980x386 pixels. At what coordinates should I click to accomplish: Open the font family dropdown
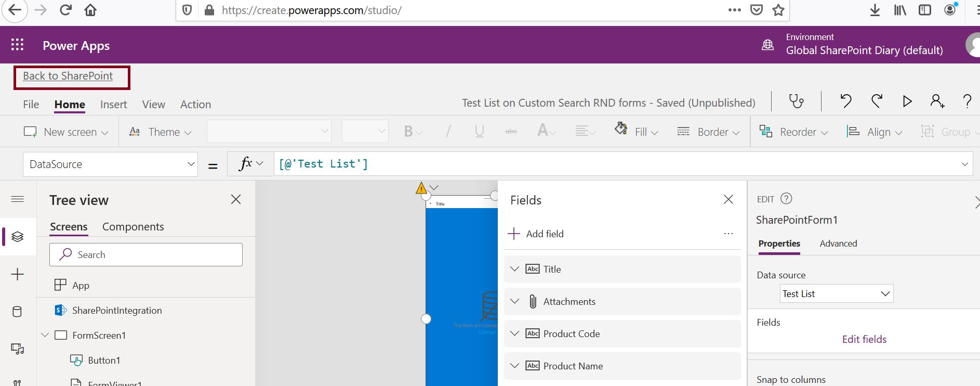[269, 131]
